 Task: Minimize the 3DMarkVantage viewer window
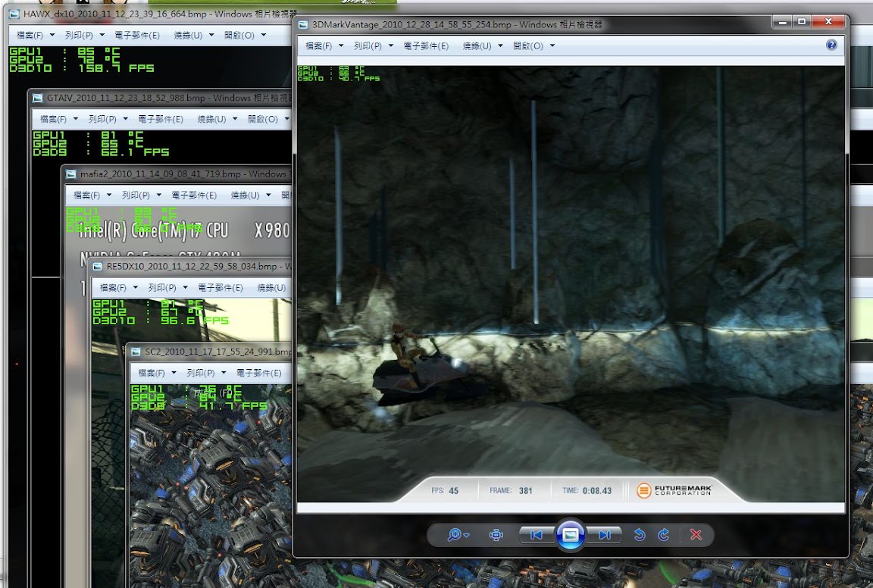click(x=782, y=22)
